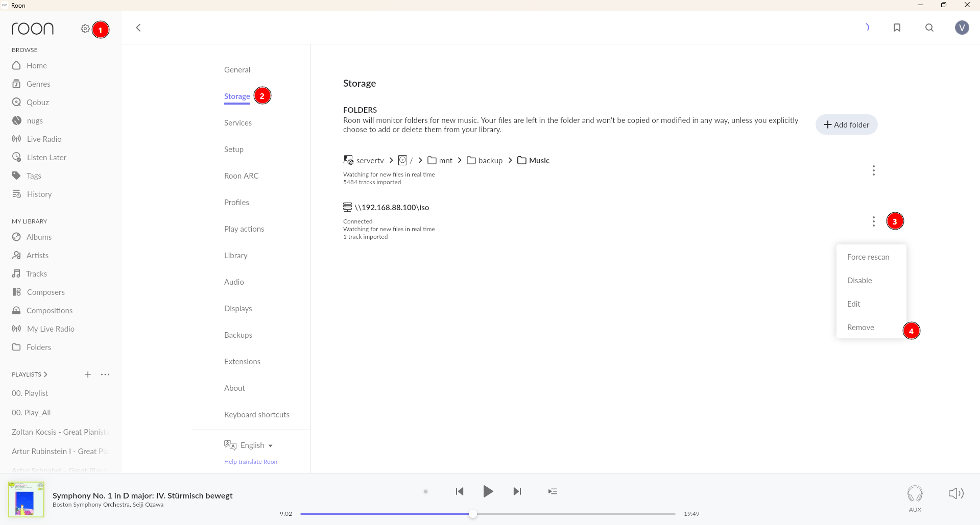Expand the Playlists section chevron
Image resolution: width=980 pixels, height=525 pixels.
[45, 374]
